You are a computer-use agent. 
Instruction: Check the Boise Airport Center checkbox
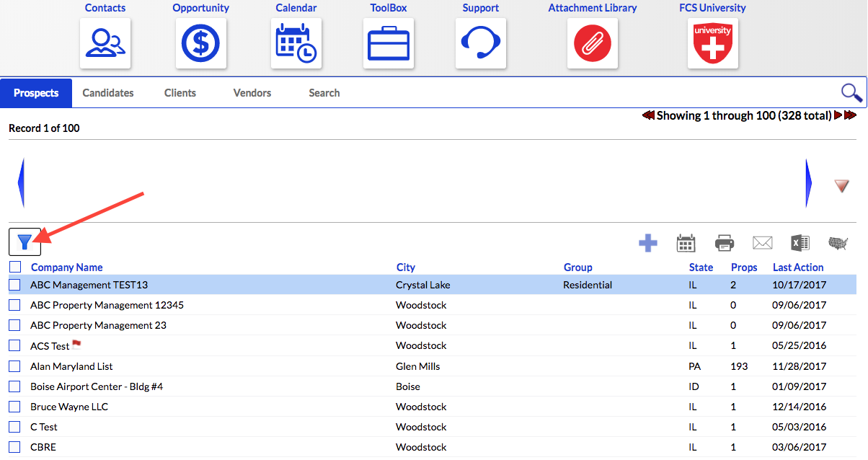(x=14, y=386)
